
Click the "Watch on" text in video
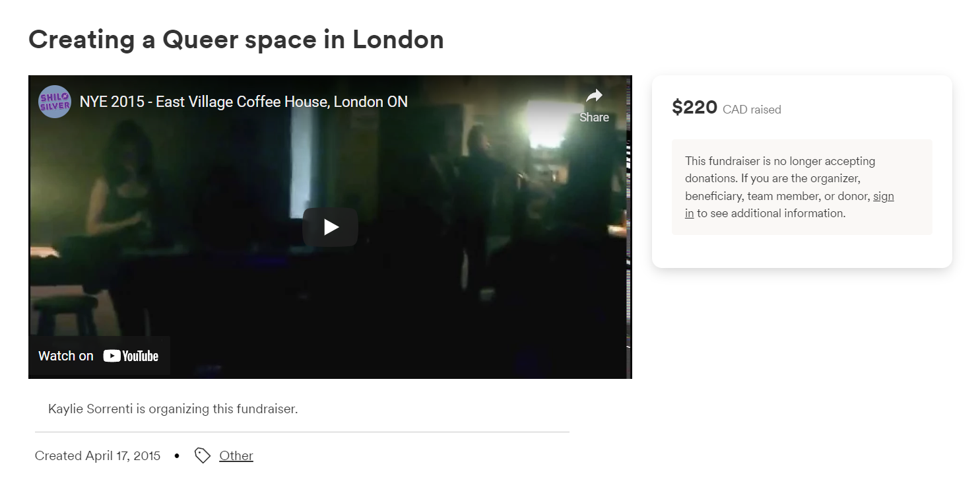[66, 356]
